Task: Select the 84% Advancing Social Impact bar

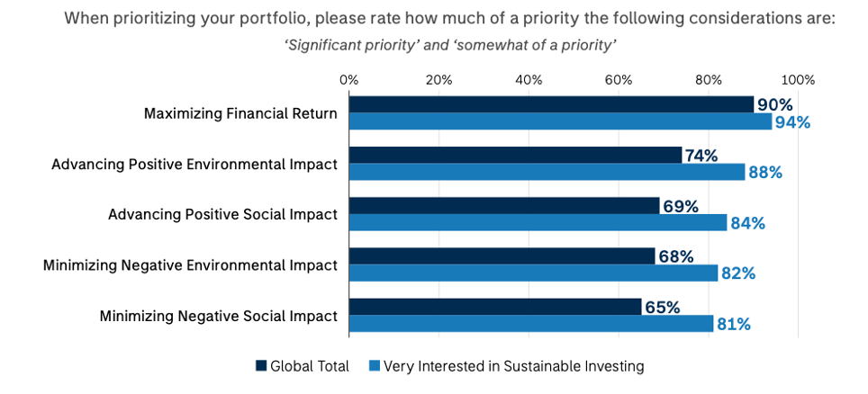Action: click(537, 222)
